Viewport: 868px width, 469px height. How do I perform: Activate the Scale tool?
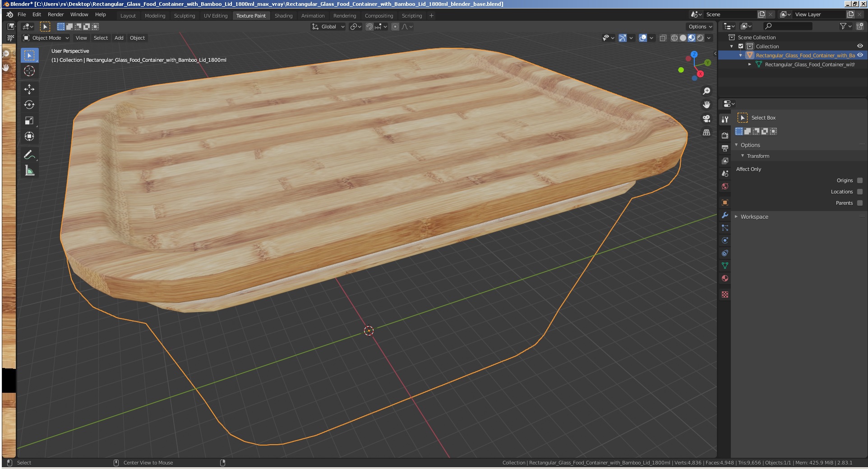pyautogui.click(x=29, y=120)
